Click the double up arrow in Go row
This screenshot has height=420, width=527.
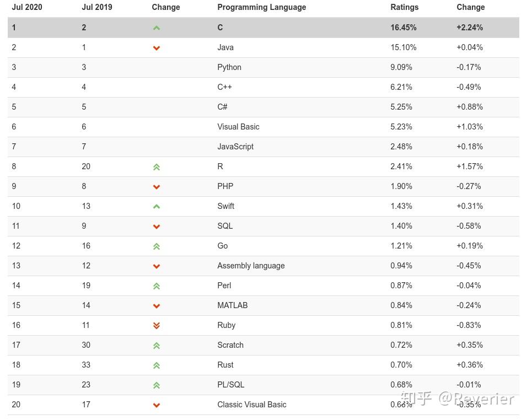157,246
